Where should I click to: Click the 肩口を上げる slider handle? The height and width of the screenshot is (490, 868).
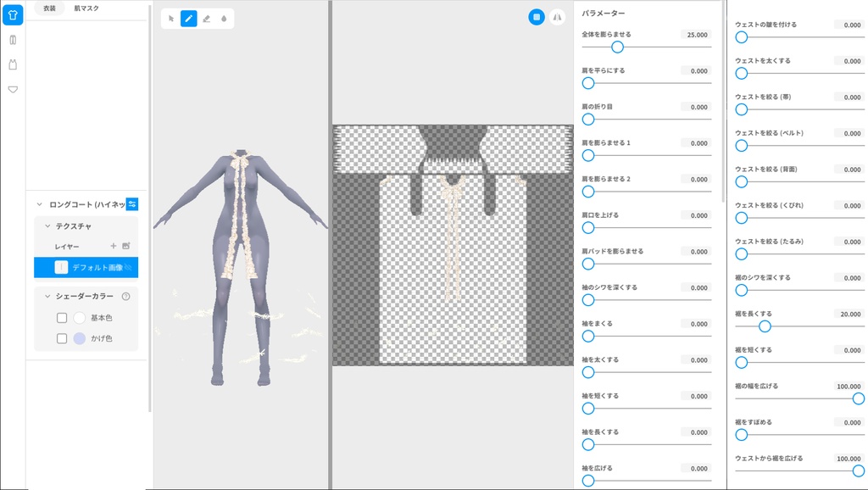(x=588, y=227)
